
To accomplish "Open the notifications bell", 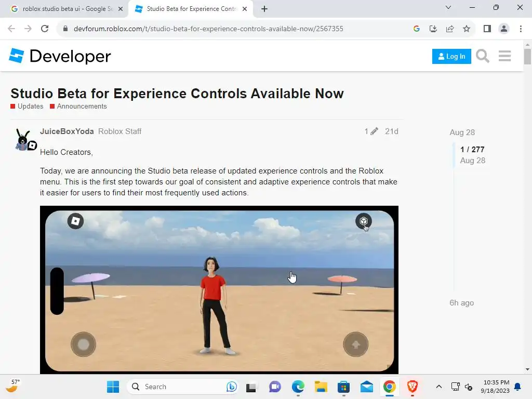I will click(518, 387).
